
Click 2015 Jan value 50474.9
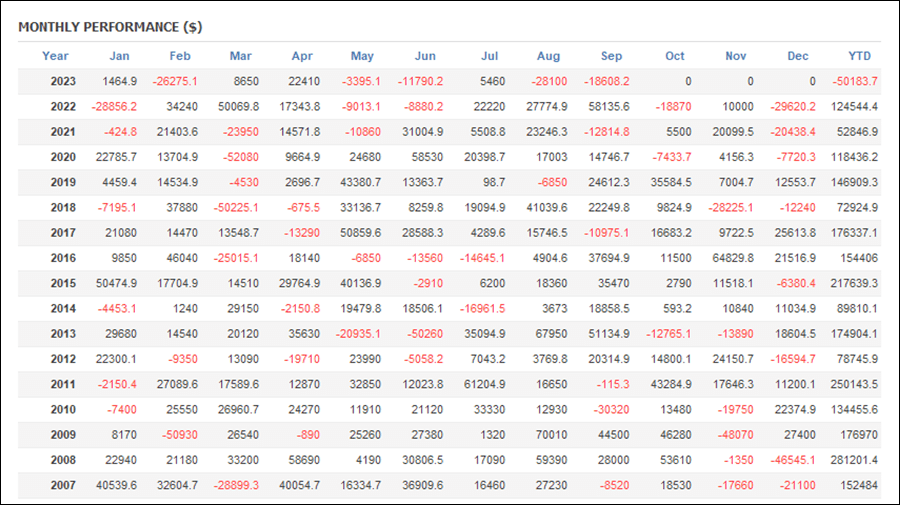click(117, 283)
